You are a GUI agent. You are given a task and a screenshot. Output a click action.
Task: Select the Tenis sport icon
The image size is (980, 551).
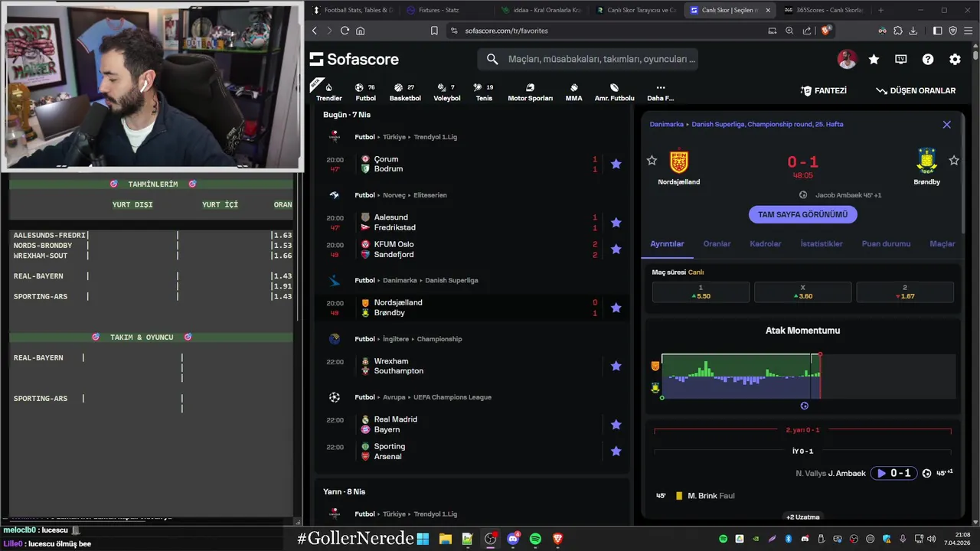(484, 91)
